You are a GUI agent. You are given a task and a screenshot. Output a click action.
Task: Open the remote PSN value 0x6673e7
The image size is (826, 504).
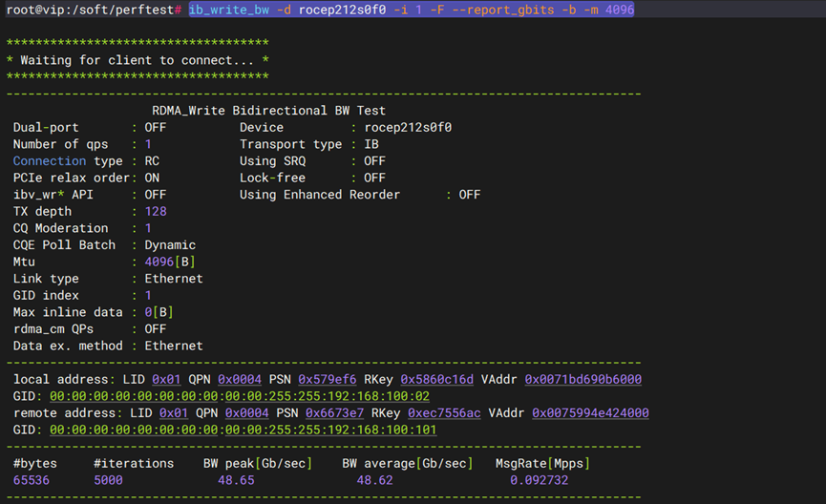click(338, 413)
